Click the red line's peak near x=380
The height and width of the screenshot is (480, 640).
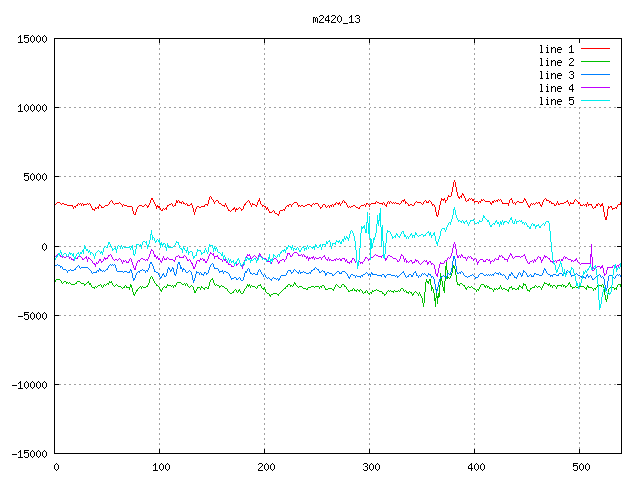[454, 182]
